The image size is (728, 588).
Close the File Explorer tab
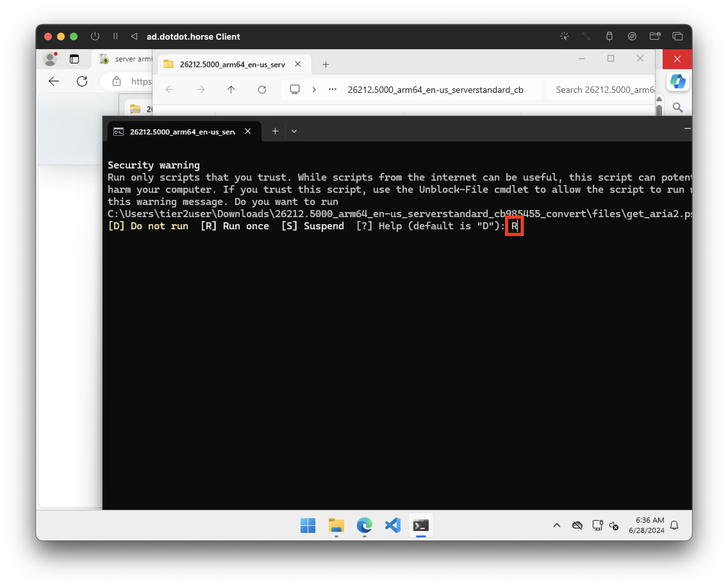298,64
